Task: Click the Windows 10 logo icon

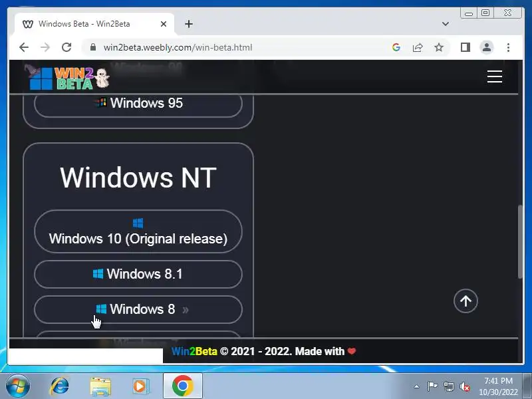Action: (138, 223)
